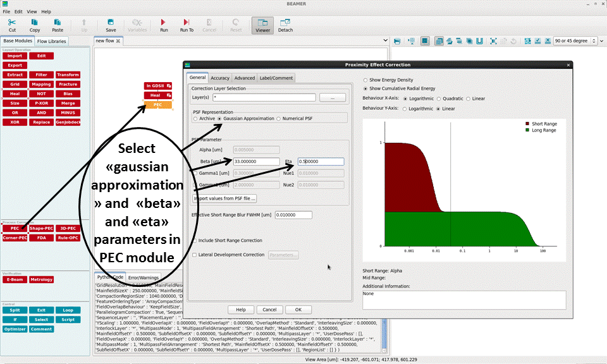The width and height of the screenshot is (607, 364).
Task: Click the Beta [um] input field
Action: pyautogui.click(x=256, y=161)
